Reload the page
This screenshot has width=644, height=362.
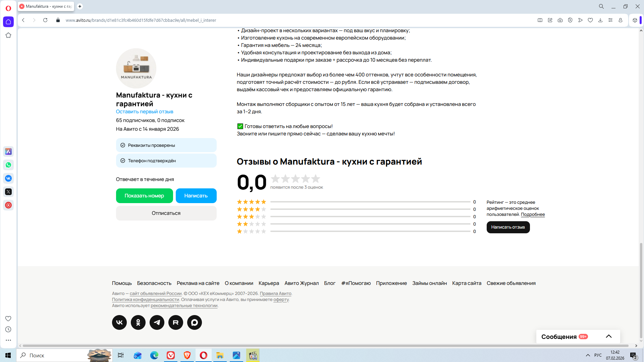click(45, 20)
